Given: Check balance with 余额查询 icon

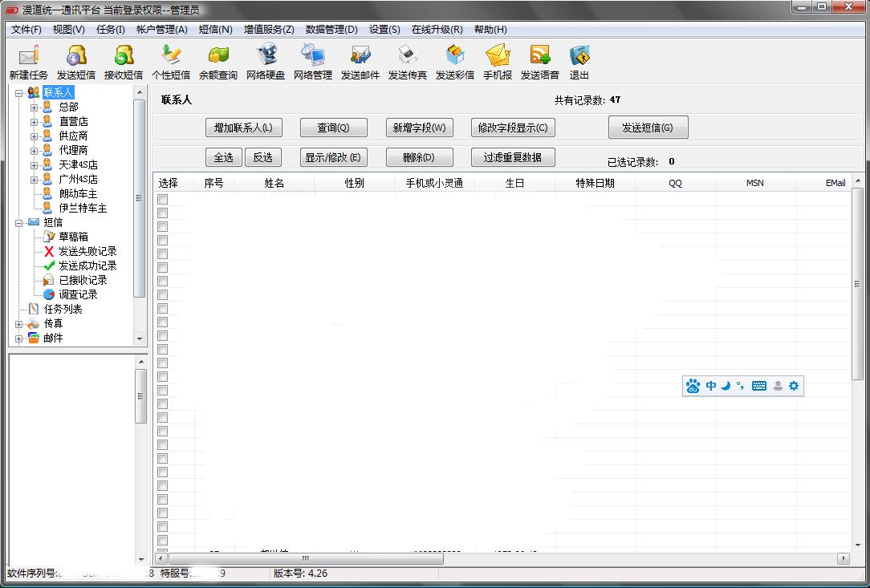Looking at the screenshot, I should pyautogui.click(x=218, y=62).
